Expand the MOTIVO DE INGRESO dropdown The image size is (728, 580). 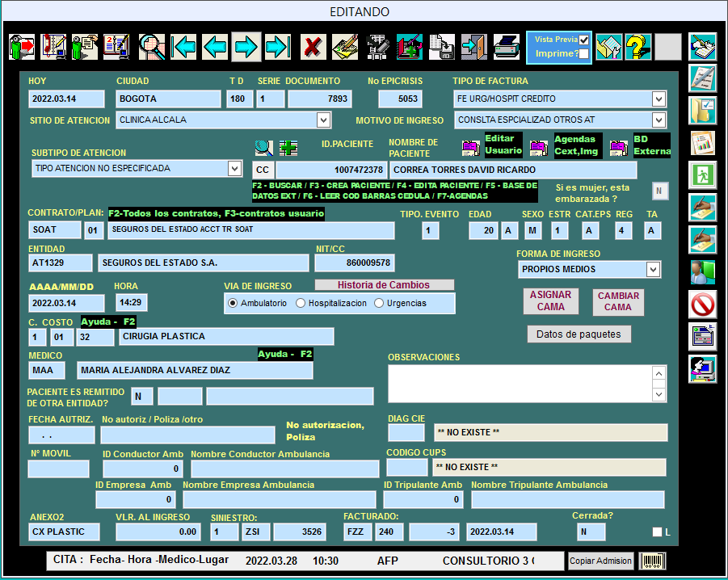click(659, 120)
